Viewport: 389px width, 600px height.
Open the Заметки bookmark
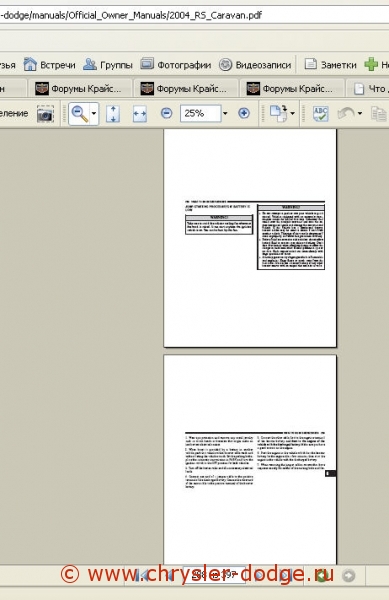pos(330,65)
